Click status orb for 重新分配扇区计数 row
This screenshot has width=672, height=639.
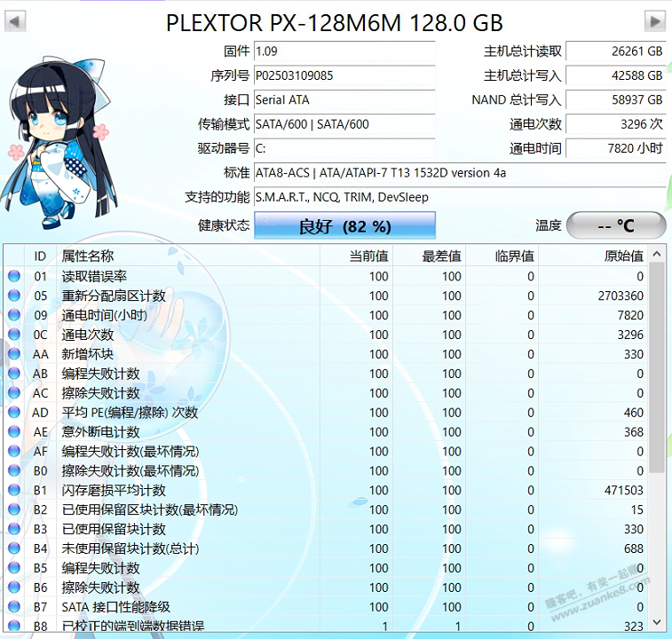[x=14, y=295]
